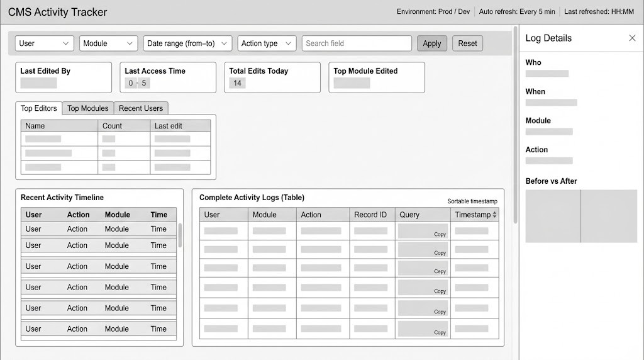Click the Name header in Top Editors

click(x=60, y=126)
